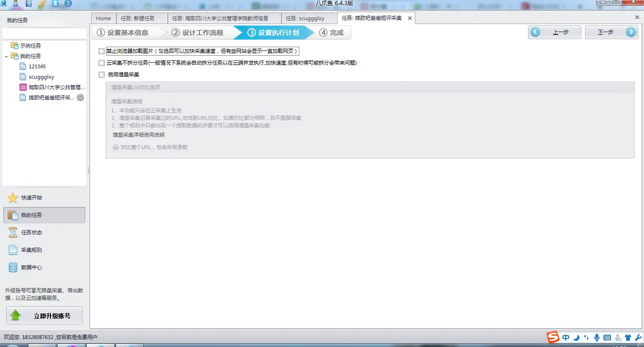Open 我的任务 sidebar section button
Image resolution: width=644 pixels, height=347 pixels.
coord(44,215)
